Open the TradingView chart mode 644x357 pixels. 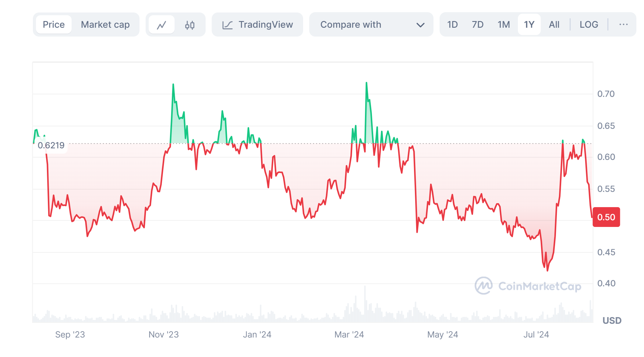pos(265,25)
